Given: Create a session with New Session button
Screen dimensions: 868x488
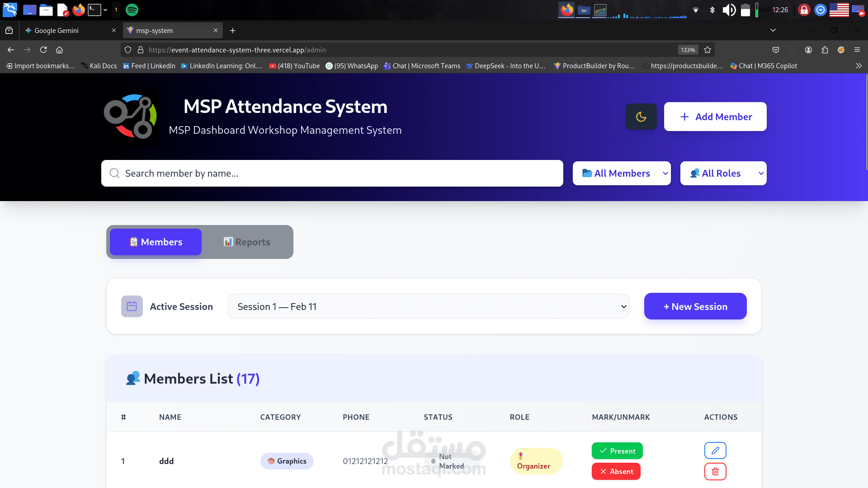Looking at the screenshot, I should tap(695, 306).
